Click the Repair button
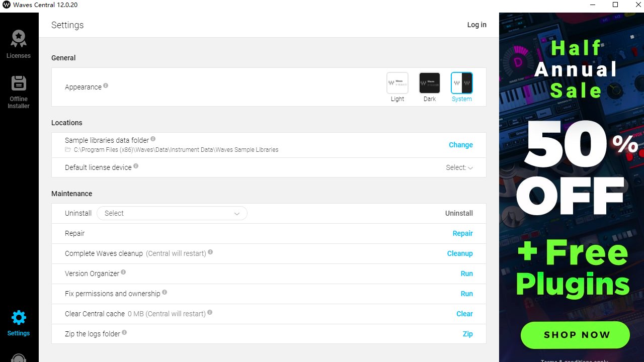 tap(462, 233)
